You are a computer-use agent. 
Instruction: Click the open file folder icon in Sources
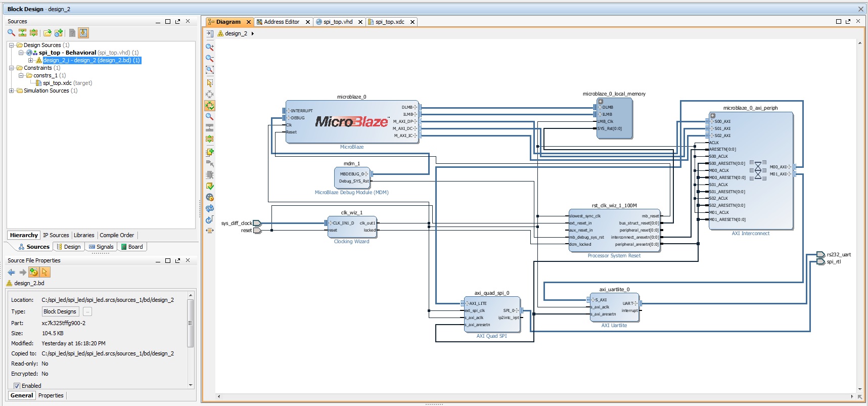47,33
